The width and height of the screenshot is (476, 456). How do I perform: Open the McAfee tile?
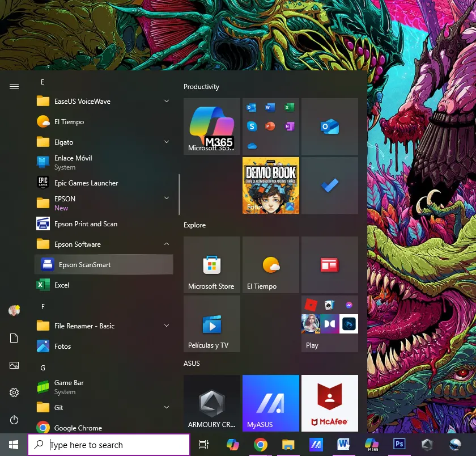click(x=330, y=403)
